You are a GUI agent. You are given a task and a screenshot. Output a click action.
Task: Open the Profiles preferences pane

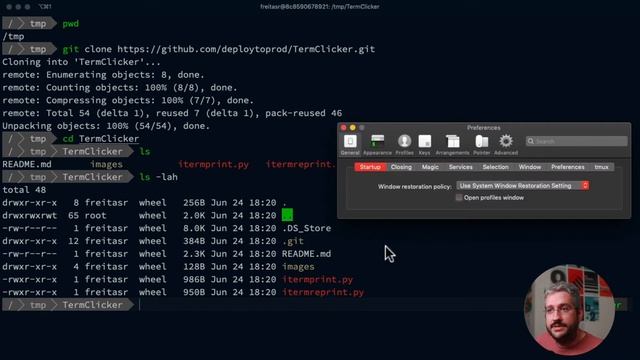click(x=404, y=144)
